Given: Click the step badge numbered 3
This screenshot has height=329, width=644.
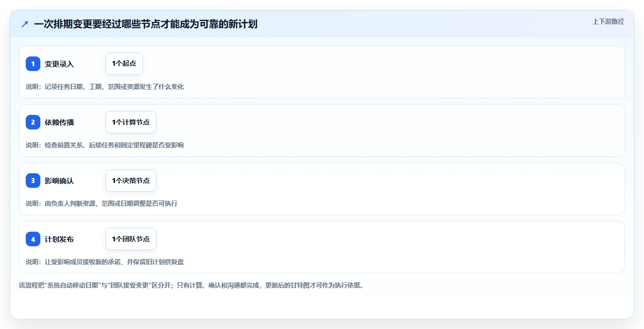Looking at the screenshot, I should [33, 181].
